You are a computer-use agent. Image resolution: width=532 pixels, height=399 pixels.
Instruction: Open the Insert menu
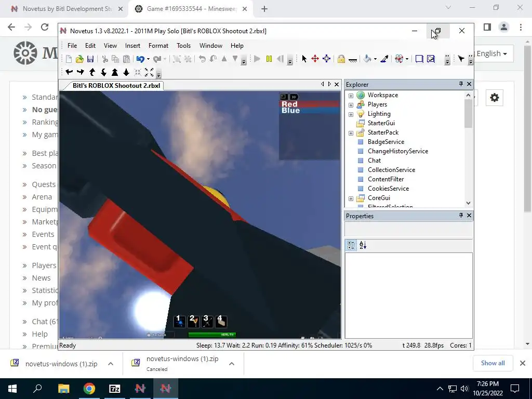[132, 46]
